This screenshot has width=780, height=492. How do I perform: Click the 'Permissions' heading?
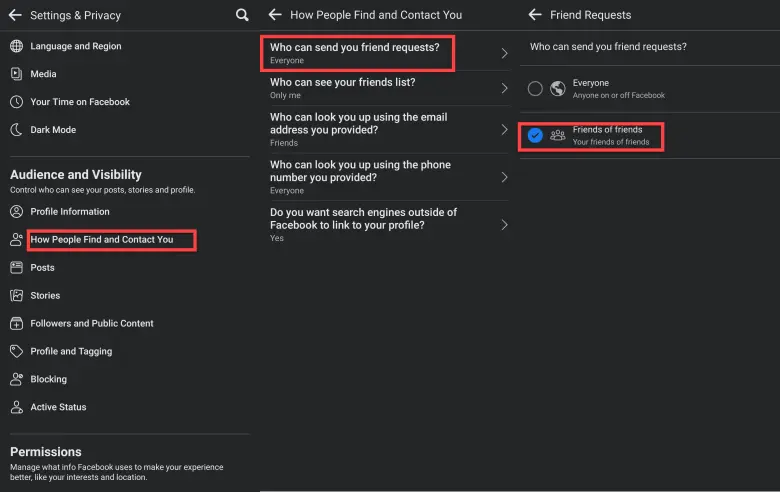click(x=46, y=452)
